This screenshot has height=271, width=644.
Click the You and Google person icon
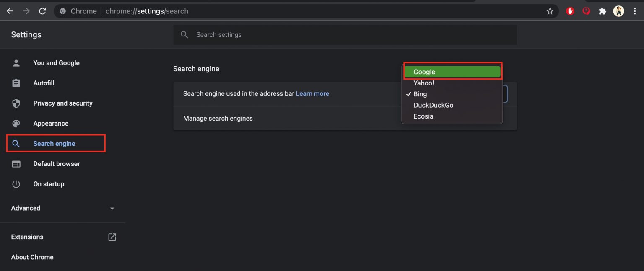pyautogui.click(x=16, y=62)
